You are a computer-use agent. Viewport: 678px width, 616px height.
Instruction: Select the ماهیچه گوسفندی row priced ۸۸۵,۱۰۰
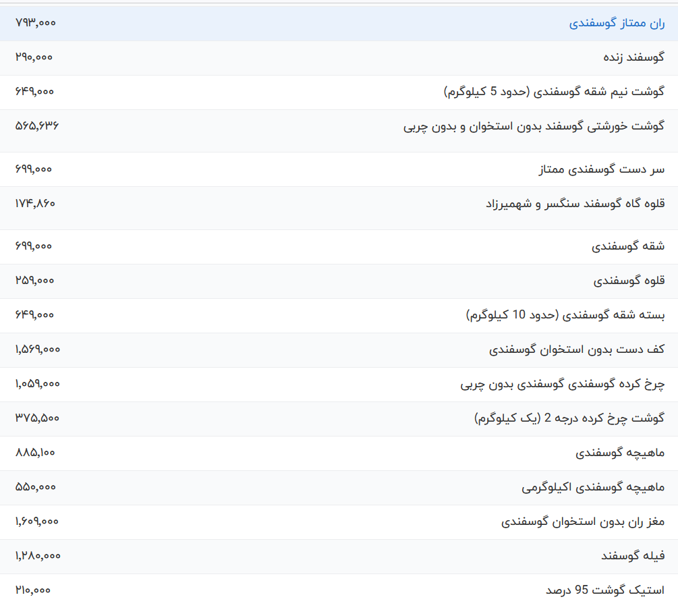coord(620,453)
